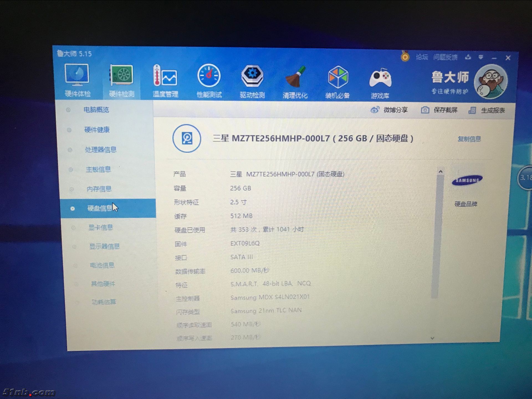The height and width of the screenshot is (399, 532).
Task: Open 清理优化 broom icon
Action: pyautogui.click(x=295, y=77)
